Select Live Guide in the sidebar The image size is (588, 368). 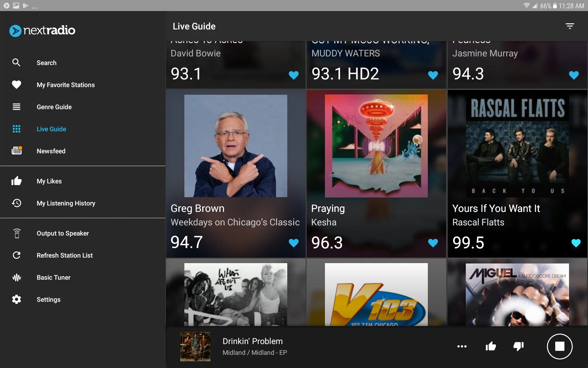point(83,129)
